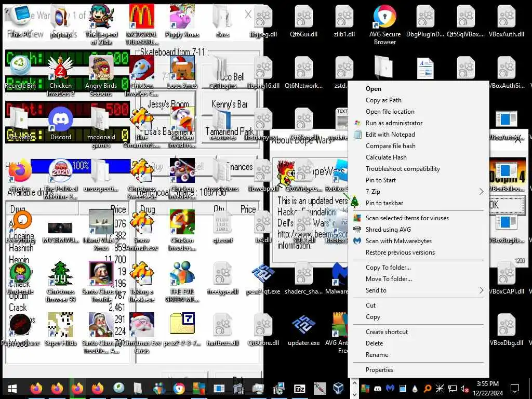Select Edit with Notepad

419,135
